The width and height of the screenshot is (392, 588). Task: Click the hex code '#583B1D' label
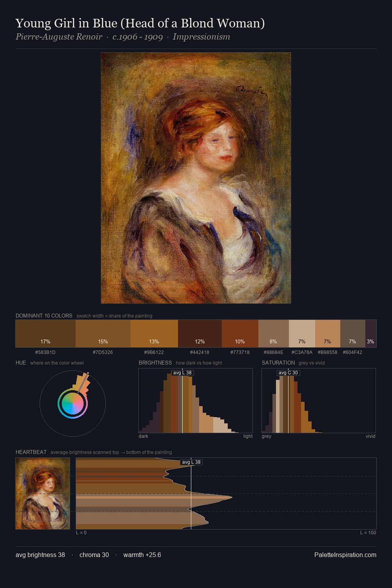tap(45, 352)
